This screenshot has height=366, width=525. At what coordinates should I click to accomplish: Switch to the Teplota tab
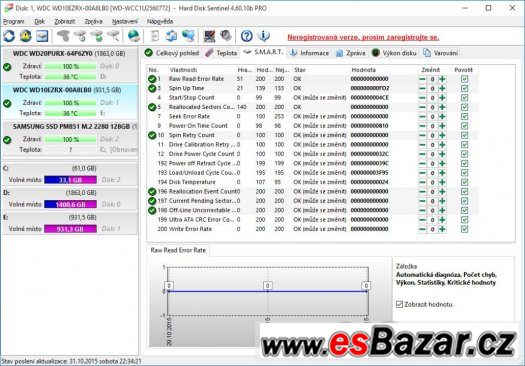coord(221,53)
